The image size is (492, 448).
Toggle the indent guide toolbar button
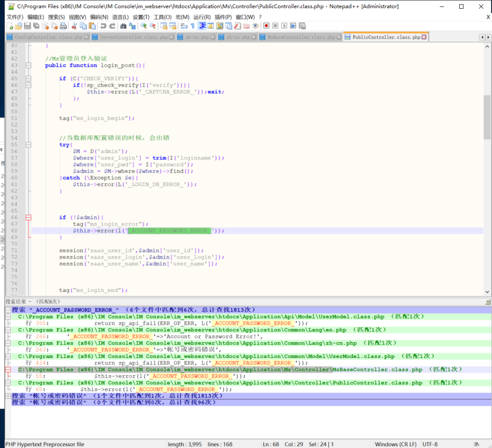point(202,26)
